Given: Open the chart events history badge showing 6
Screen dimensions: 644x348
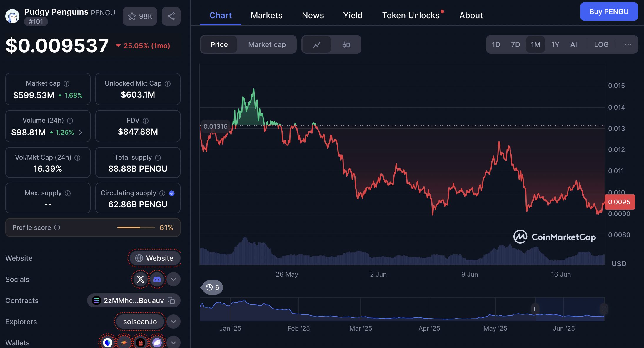Looking at the screenshot, I should click(212, 287).
